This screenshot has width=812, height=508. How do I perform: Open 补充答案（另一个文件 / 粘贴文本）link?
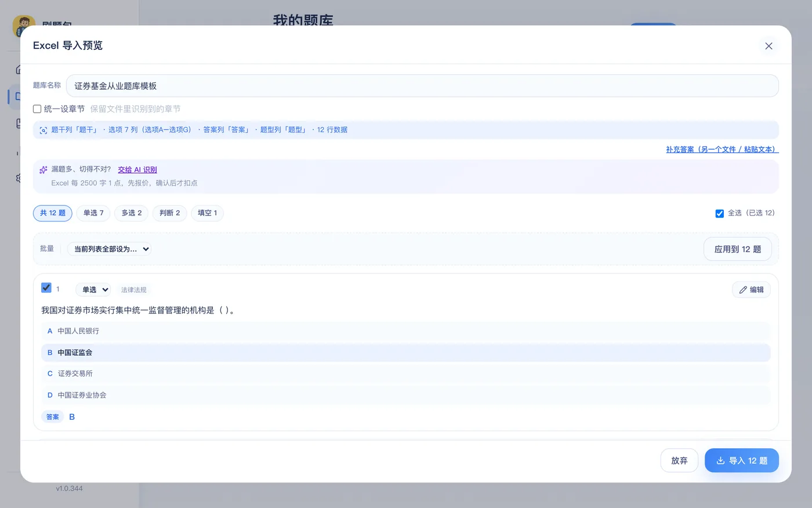pos(722,149)
